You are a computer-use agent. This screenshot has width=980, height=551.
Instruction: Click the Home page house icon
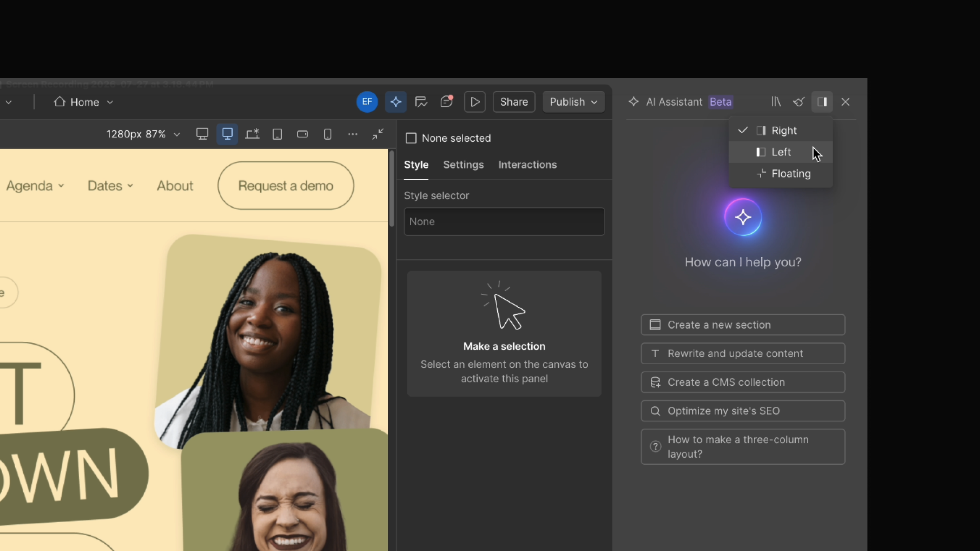(60, 102)
